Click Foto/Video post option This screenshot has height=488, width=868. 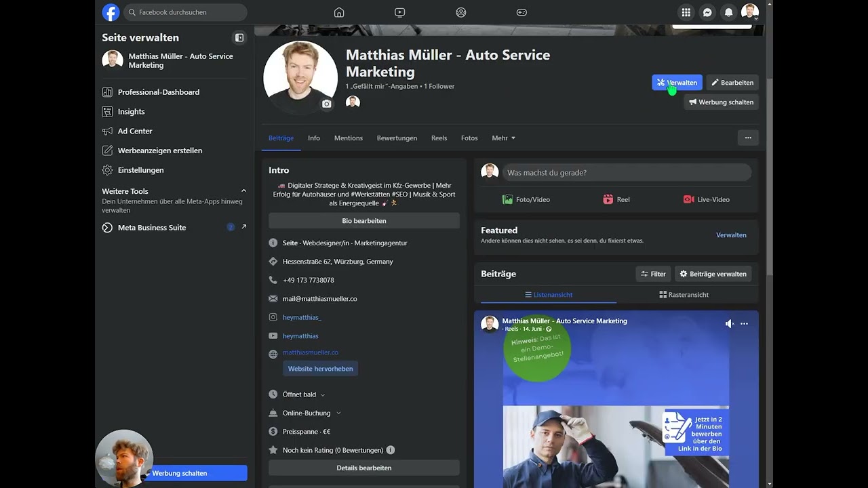click(x=526, y=199)
